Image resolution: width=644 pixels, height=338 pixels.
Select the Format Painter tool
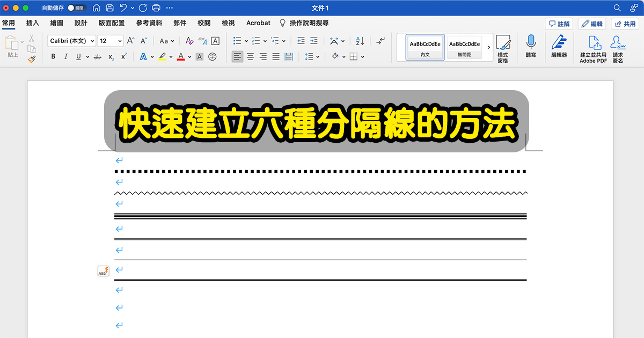coord(31,58)
